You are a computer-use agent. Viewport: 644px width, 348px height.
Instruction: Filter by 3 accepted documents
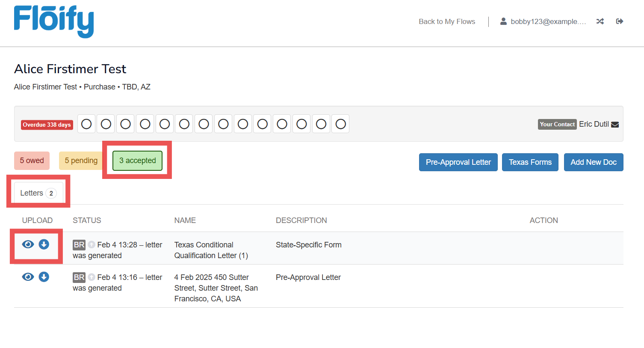point(137,161)
